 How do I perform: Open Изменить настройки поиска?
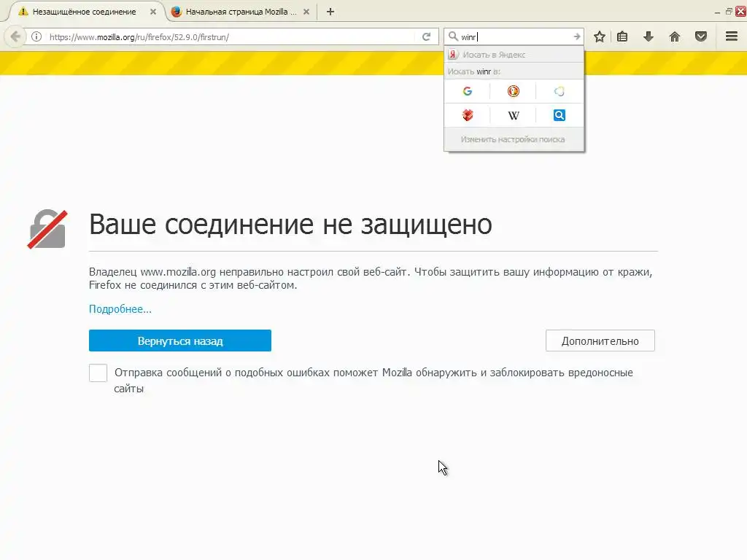click(513, 139)
